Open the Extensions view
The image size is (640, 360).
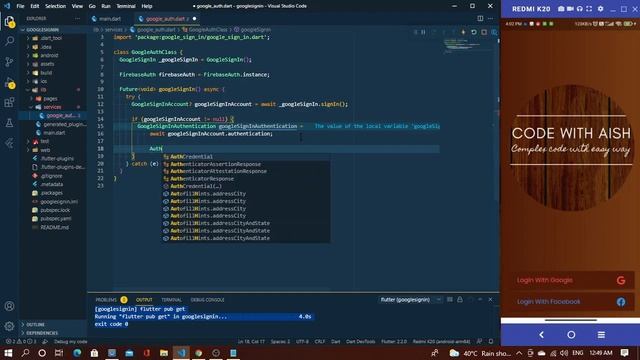pyautogui.click(x=9, y=102)
